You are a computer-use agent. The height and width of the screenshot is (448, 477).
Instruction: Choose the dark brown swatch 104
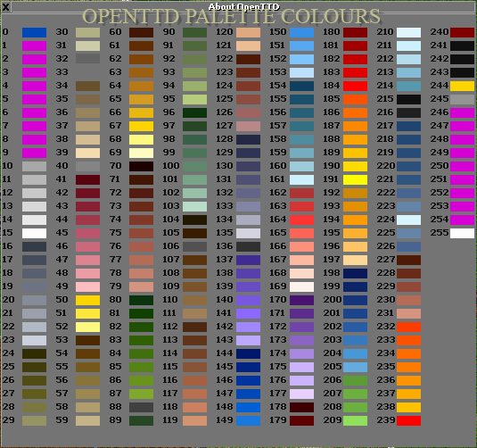195,220
